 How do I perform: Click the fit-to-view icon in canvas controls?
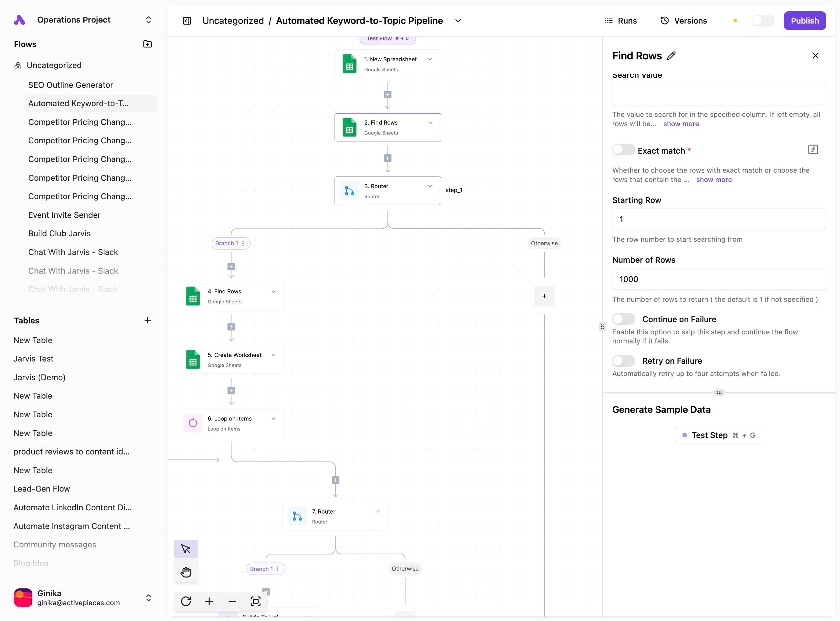[x=255, y=601]
